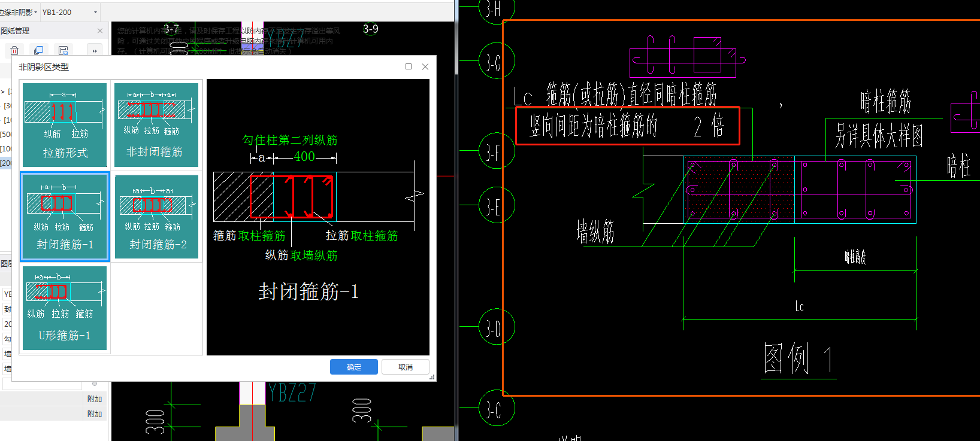This screenshot has width=980, height=441.
Task: Expand more tools via double-arrow button
Action: point(95,50)
